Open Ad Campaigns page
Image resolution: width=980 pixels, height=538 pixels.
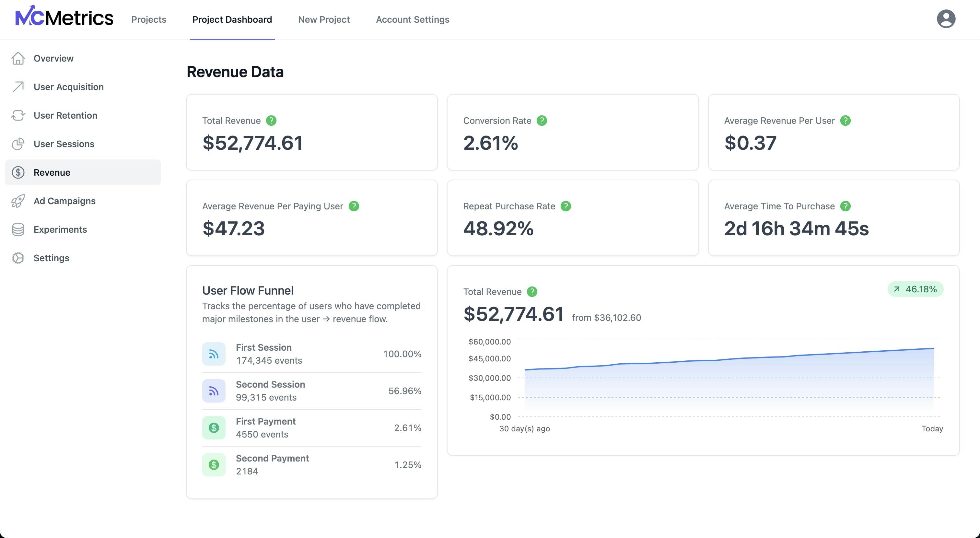[83, 201]
